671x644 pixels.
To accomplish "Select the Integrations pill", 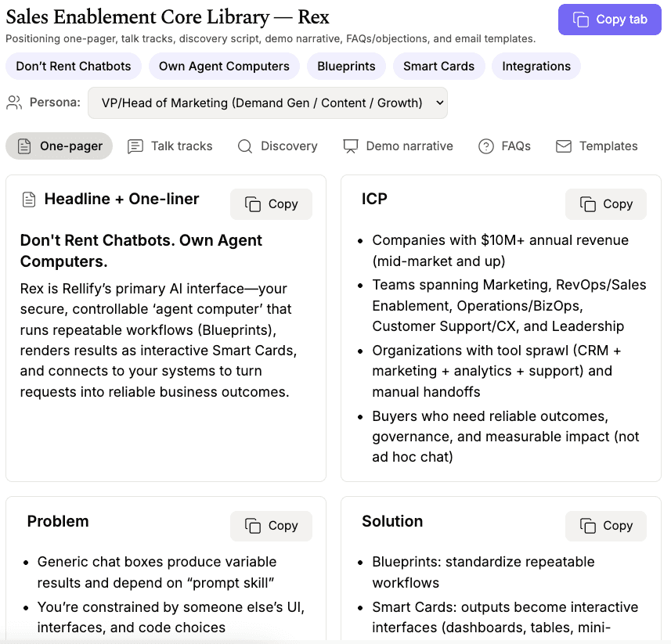I will (536, 67).
